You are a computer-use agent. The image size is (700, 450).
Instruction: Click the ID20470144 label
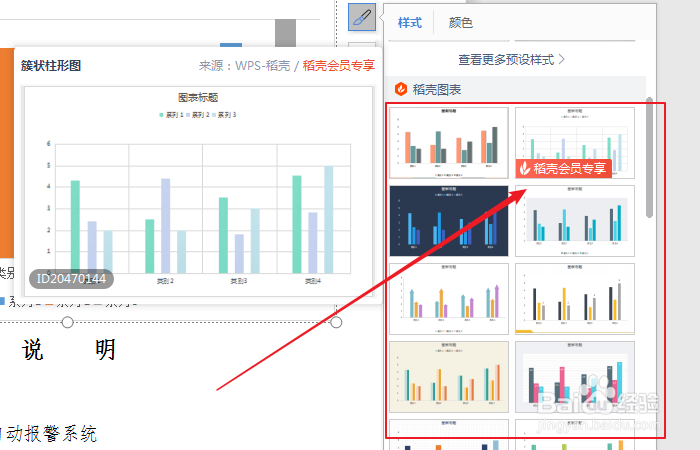click(x=71, y=279)
